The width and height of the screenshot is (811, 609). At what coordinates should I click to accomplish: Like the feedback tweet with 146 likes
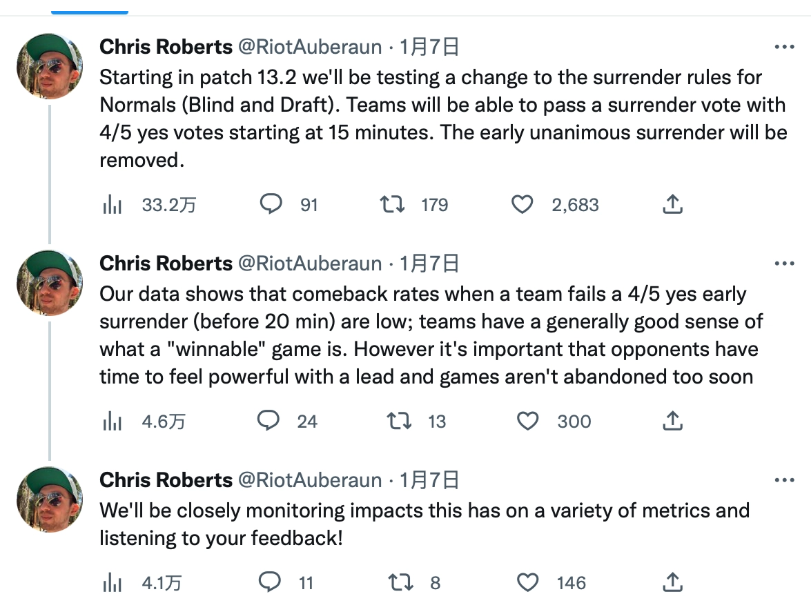click(x=528, y=583)
